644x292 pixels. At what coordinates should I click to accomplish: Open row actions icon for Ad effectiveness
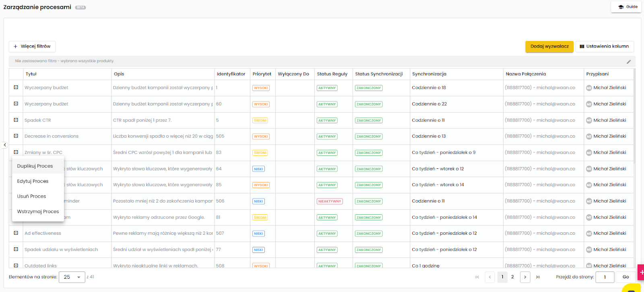[16, 233]
